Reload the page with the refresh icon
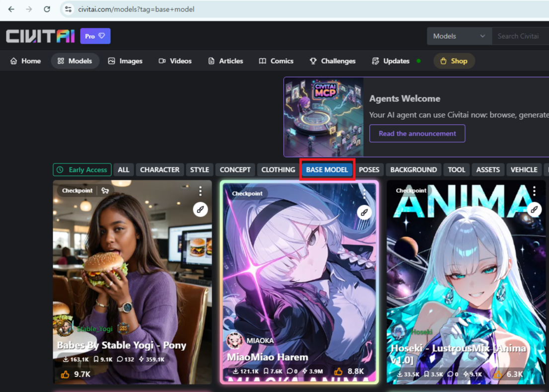This screenshot has height=392, width=549. (x=47, y=9)
